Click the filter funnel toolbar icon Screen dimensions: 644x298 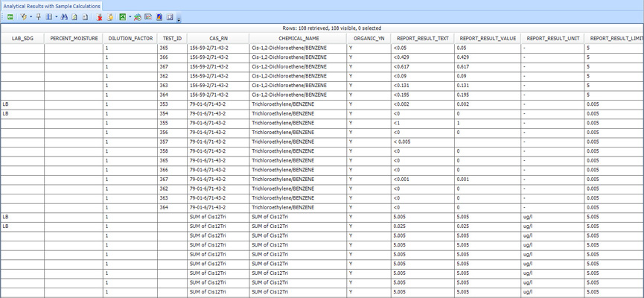pyautogui.click(x=23, y=17)
